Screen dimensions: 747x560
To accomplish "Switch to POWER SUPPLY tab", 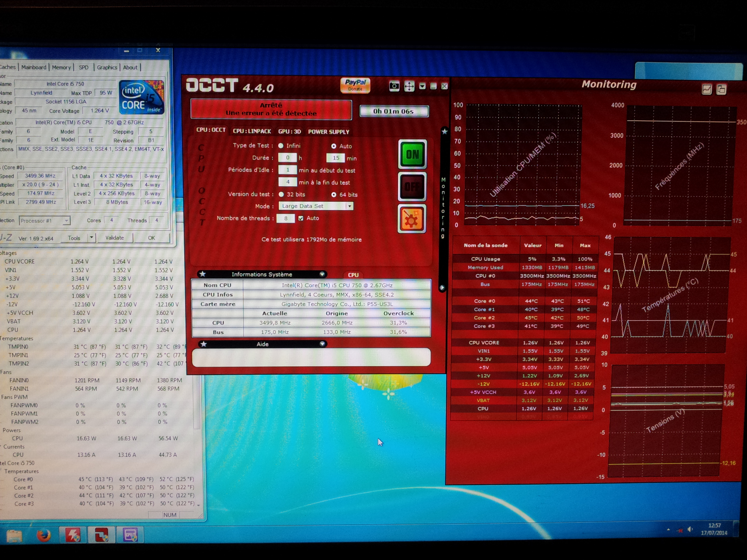I will (x=328, y=132).
